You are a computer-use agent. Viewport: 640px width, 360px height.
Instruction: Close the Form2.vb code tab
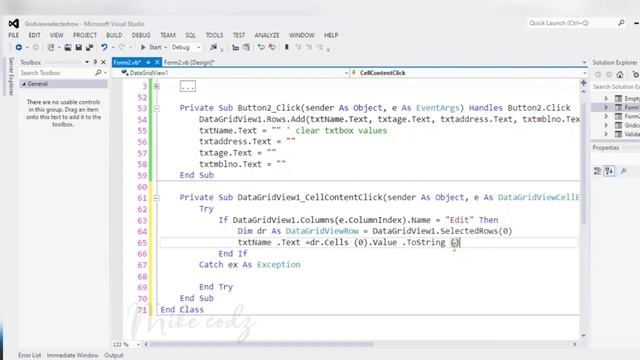point(157,62)
